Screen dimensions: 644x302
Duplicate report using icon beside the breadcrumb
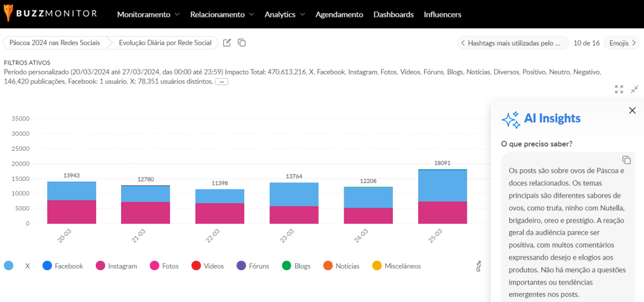(242, 43)
